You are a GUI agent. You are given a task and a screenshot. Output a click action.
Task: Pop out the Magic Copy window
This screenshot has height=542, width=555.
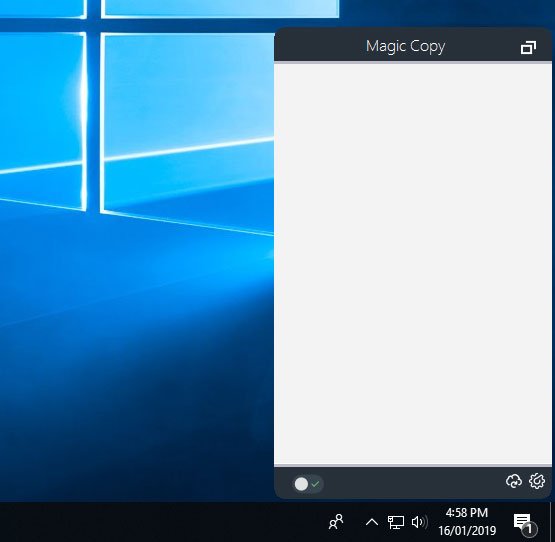point(528,48)
